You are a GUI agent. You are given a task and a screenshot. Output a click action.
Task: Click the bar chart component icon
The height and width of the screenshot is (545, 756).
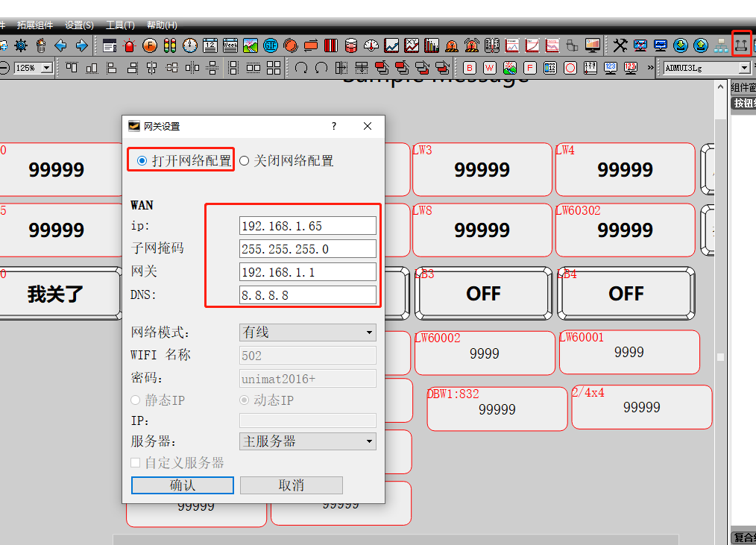(432, 45)
